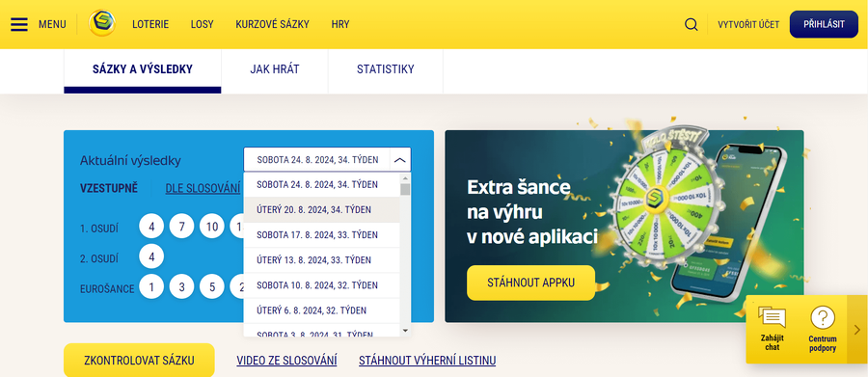Click the Extra šance app banner
Image resolution: width=868 pixels, height=377 pixels.
[624, 226]
